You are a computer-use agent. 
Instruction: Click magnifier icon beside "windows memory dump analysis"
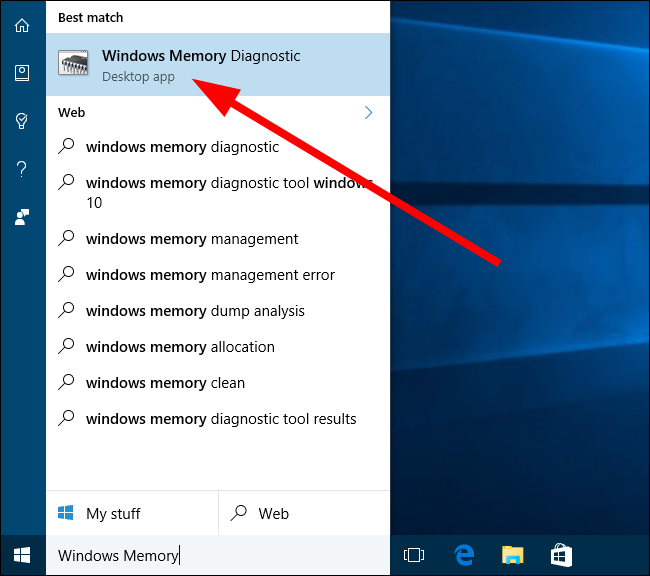tap(66, 310)
